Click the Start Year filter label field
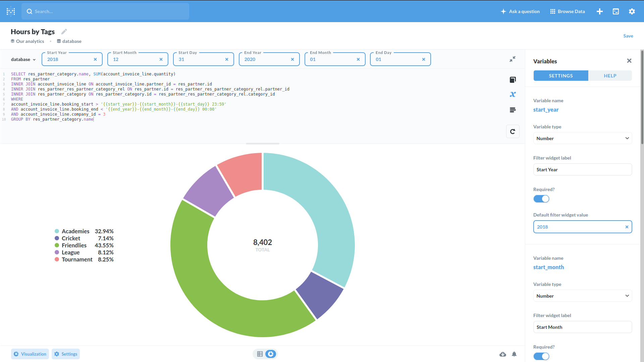The height and width of the screenshot is (362, 644). pyautogui.click(x=582, y=170)
